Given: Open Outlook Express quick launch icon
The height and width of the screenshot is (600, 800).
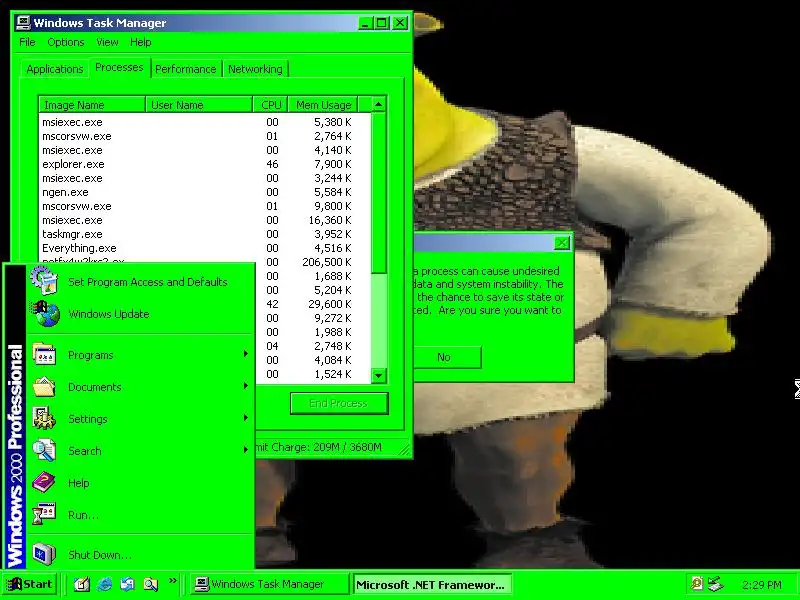Looking at the screenshot, I should click(128, 584).
